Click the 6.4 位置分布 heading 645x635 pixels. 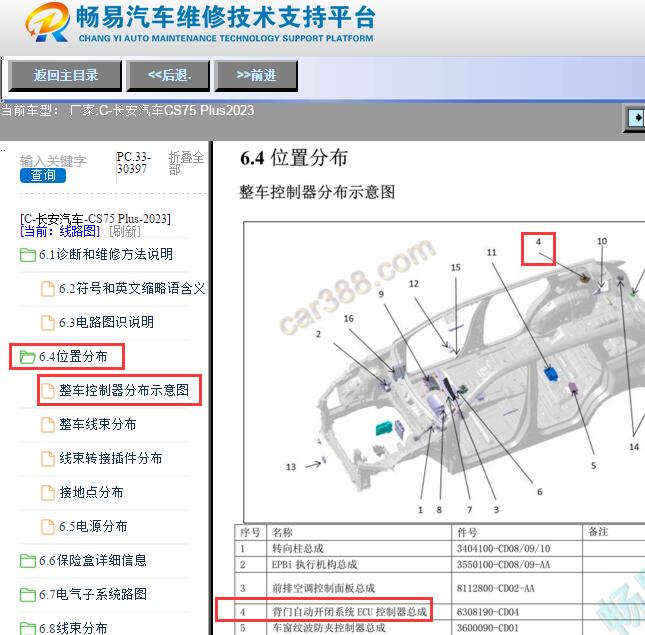click(x=294, y=158)
